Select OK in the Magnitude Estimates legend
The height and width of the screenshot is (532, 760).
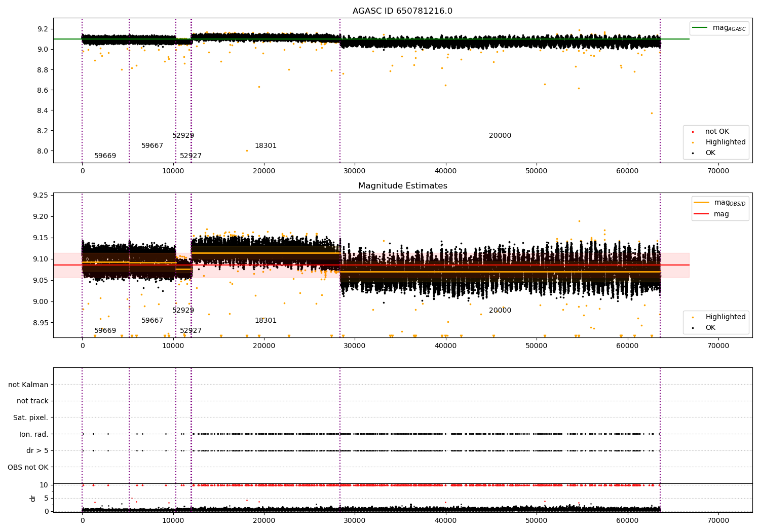point(710,328)
